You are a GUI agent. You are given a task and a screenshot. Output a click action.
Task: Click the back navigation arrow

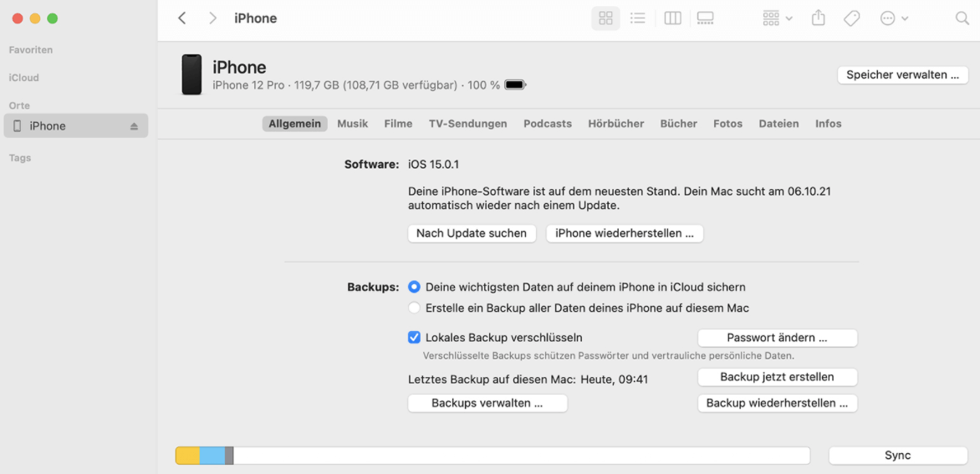pos(182,18)
